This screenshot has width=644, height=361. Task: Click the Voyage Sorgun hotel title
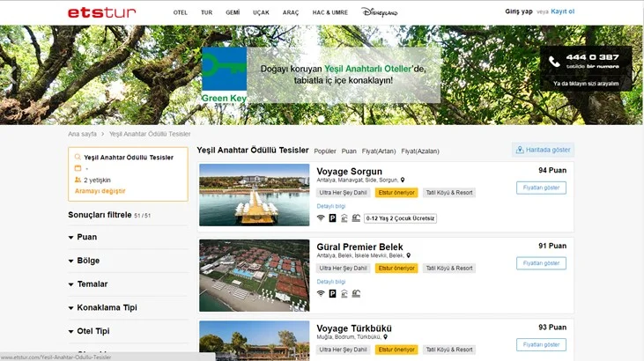(349, 172)
